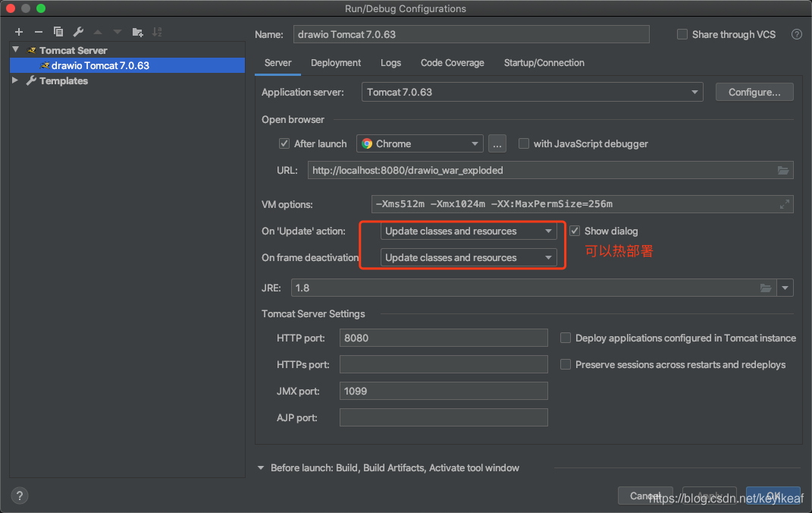Image resolution: width=812 pixels, height=513 pixels.
Task: Expand the Templates tree node
Action: point(15,80)
